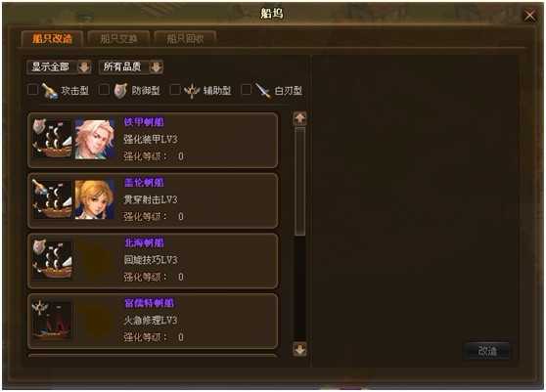This screenshot has width=546, height=392.
Task: Switch to the 船只交换 tab
Action: pyautogui.click(x=118, y=38)
